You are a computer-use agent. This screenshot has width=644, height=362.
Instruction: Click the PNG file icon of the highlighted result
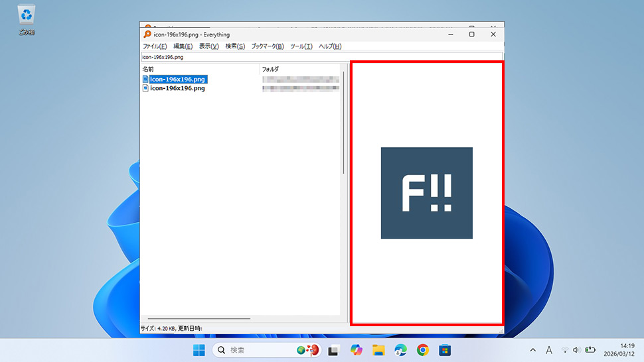[x=145, y=79]
